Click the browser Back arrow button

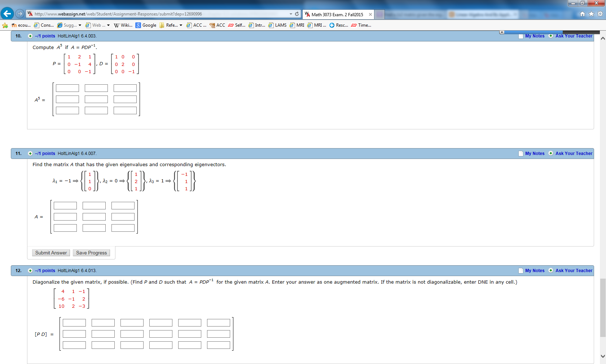(x=7, y=14)
